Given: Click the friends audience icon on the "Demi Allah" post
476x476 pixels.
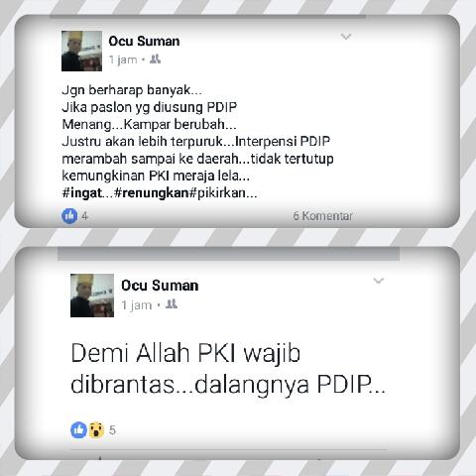Looking at the screenshot, I should [172, 303].
